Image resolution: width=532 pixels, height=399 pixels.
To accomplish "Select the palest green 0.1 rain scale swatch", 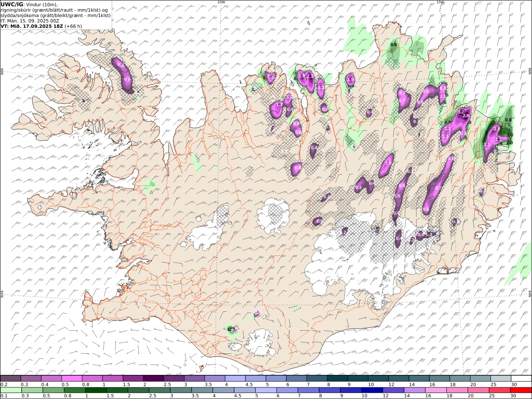I will click(11, 390).
